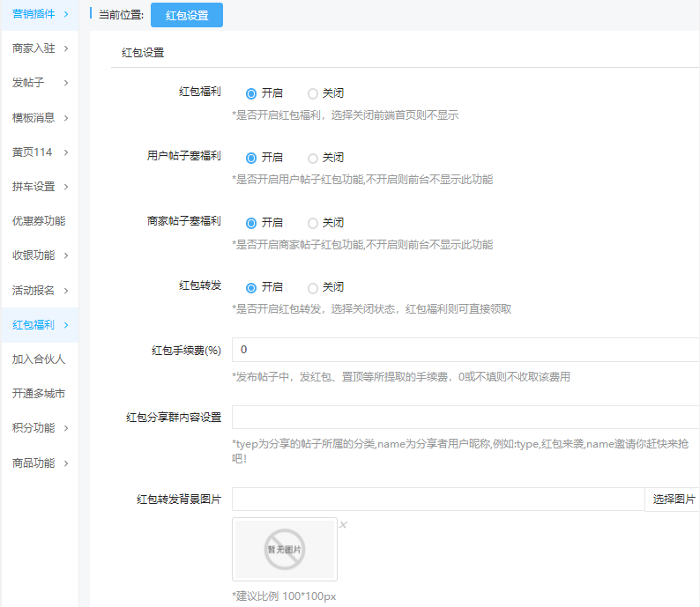Expand the 积分功能 chevron

[x=66, y=428]
